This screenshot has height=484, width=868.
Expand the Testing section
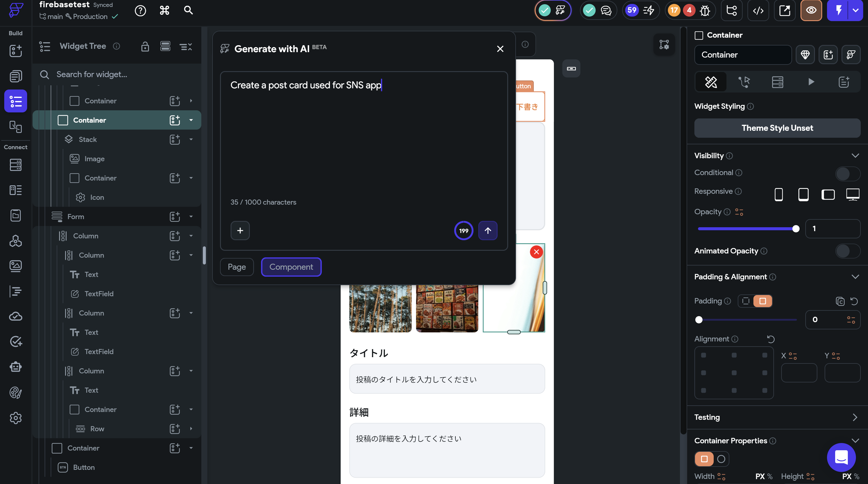[855, 417]
